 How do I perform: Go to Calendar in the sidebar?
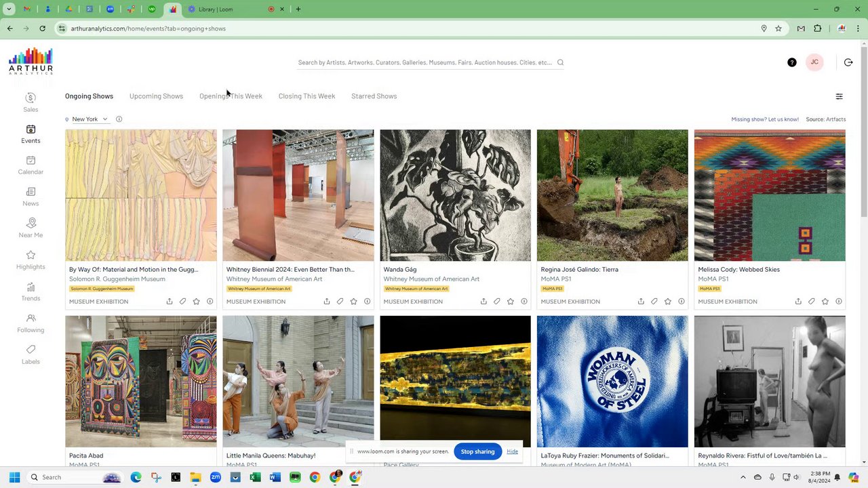tap(31, 165)
